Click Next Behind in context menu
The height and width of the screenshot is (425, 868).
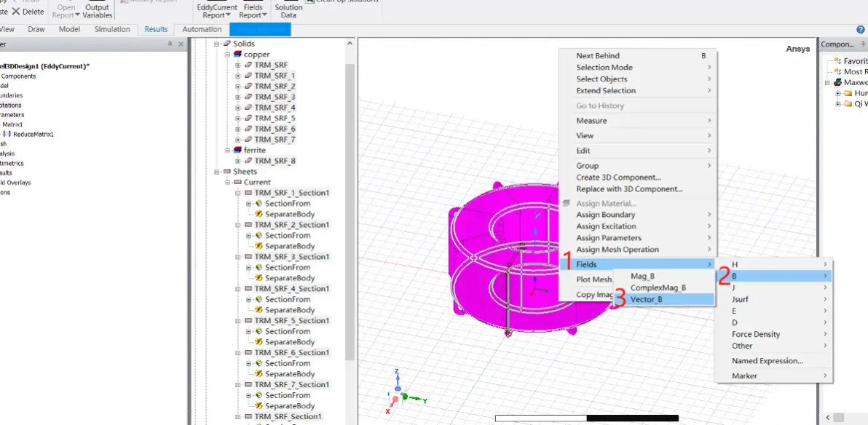pos(638,55)
